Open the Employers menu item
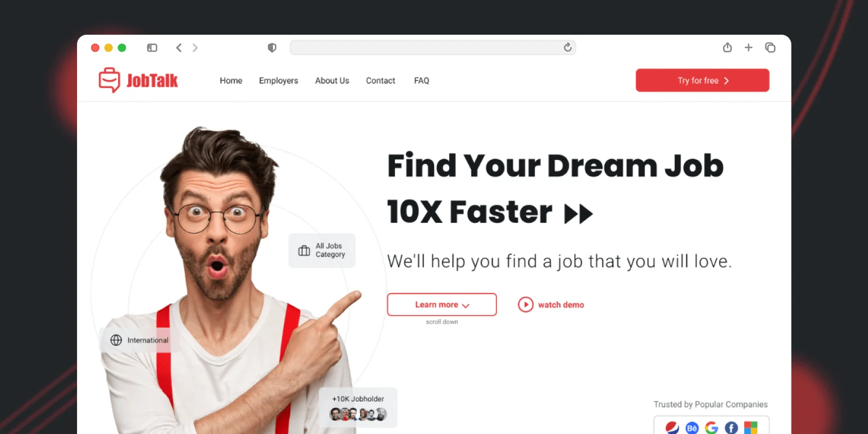Image resolution: width=868 pixels, height=434 pixels. 278,80
